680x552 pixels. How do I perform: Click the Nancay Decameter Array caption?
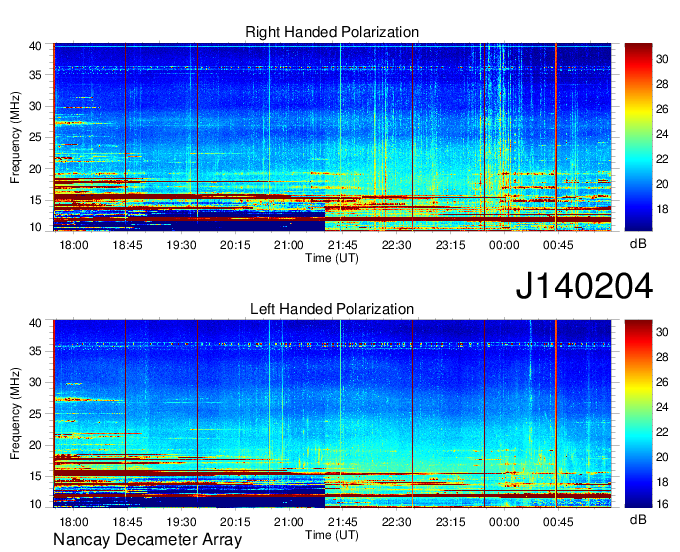click(147, 540)
